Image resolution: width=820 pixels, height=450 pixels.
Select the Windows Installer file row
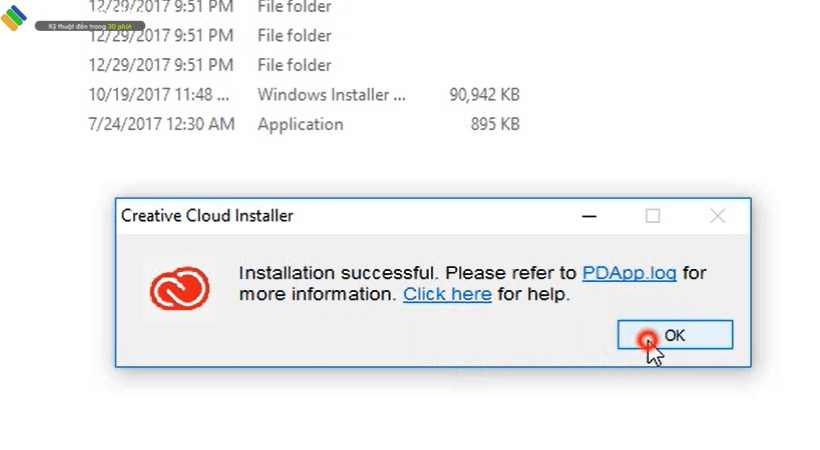[331, 95]
